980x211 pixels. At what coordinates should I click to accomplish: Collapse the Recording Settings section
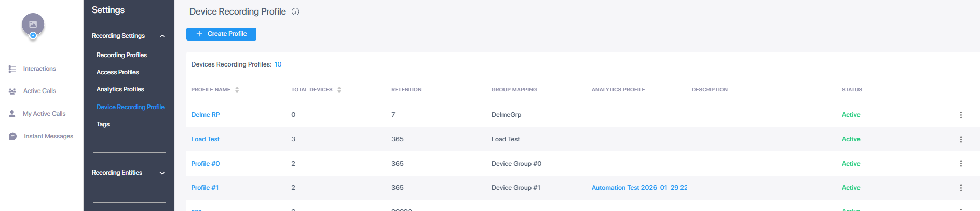tap(162, 36)
